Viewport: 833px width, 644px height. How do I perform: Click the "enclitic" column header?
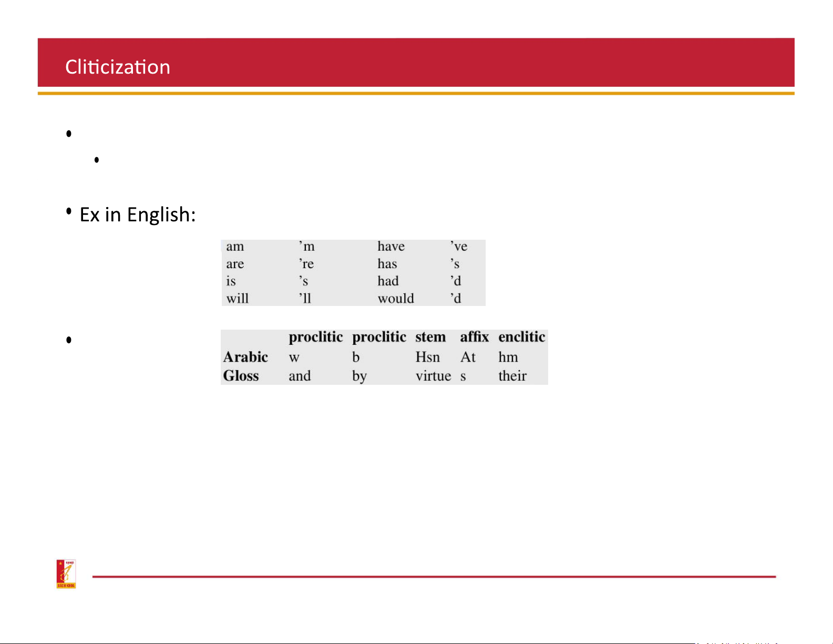[521, 337]
